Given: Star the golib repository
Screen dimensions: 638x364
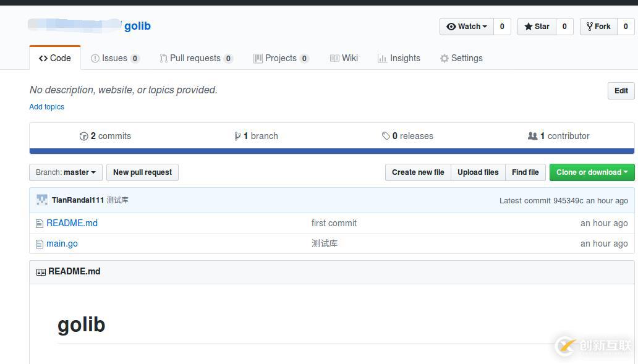Looking at the screenshot, I should pos(537,27).
